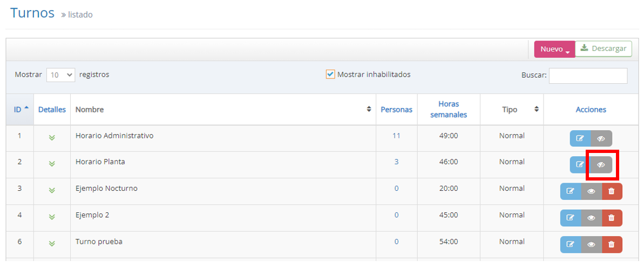Toggle visibility of Horario Administrativo
The width and height of the screenshot is (644, 267).
coord(601,138)
